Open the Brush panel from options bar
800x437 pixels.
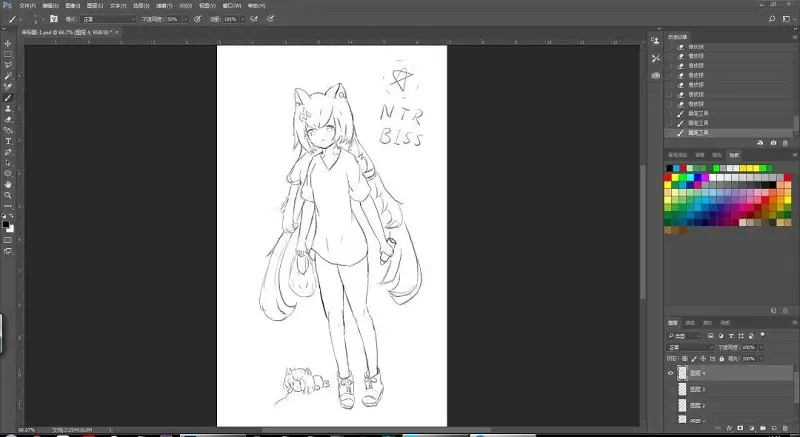pos(54,19)
